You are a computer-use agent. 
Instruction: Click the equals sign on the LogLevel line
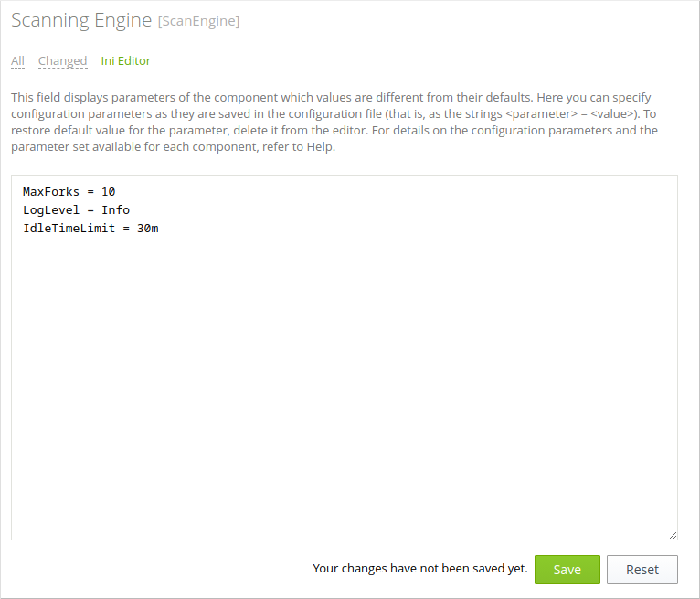click(90, 210)
